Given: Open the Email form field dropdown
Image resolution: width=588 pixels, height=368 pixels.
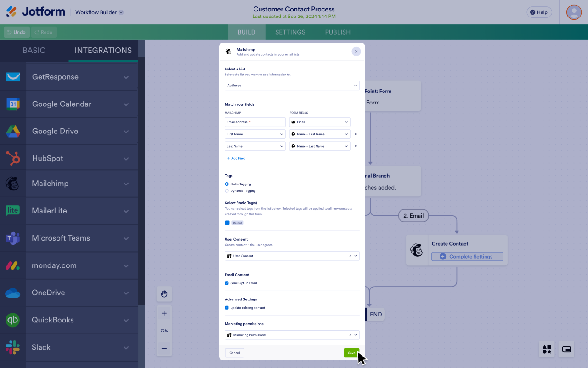Looking at the screenshot, I should point(320,122).
